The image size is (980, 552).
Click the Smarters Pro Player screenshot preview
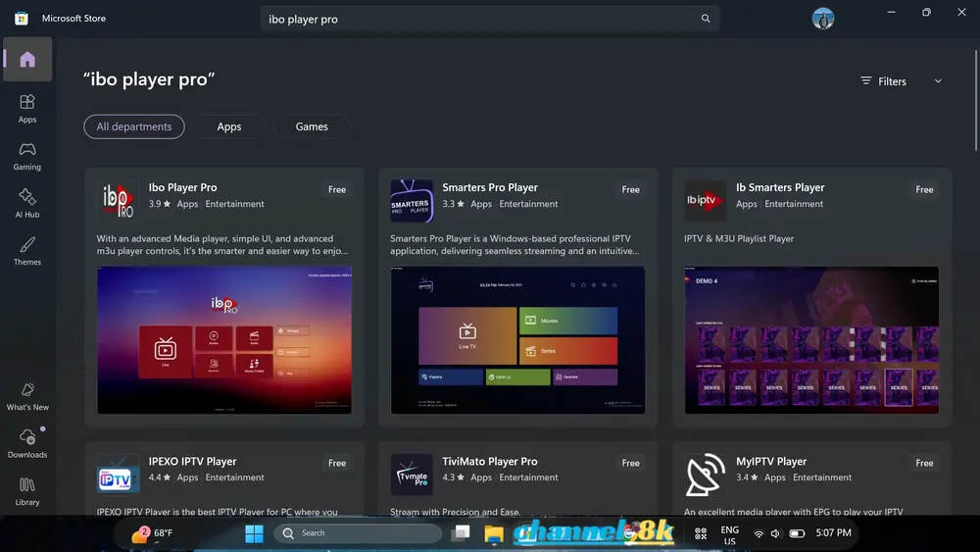click(x=518, y=340)
